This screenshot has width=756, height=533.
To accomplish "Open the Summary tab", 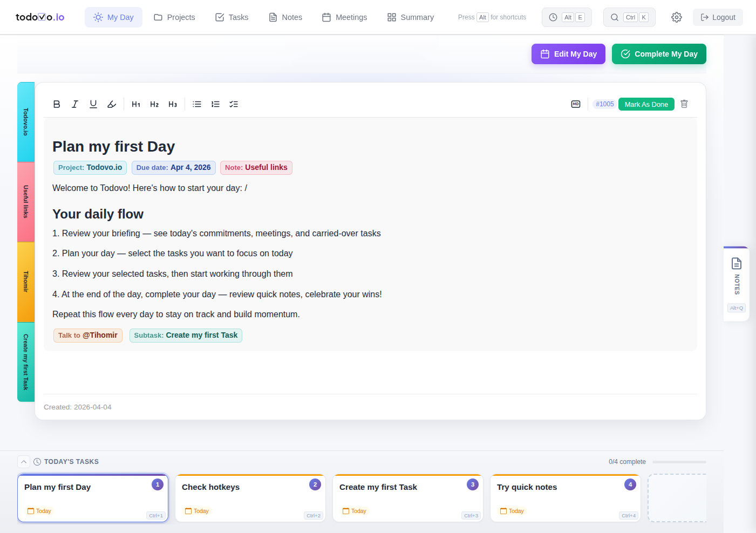I will pos(410,17).
